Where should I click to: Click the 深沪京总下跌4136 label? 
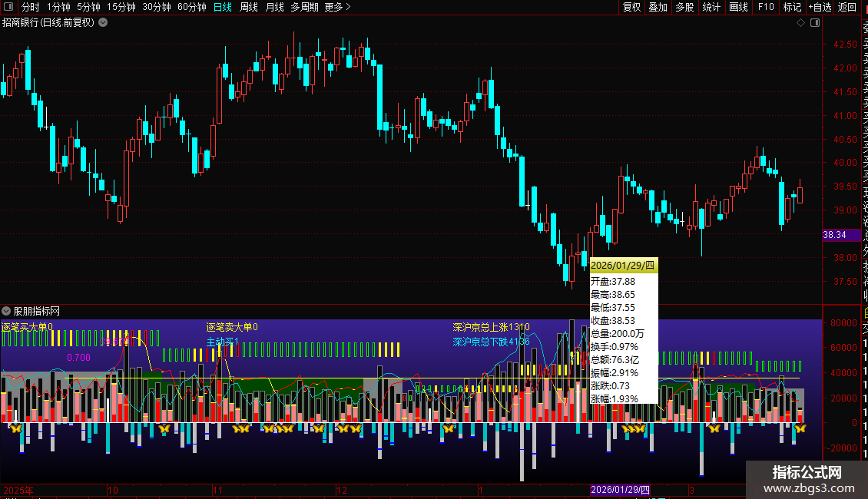click(491, 342)
